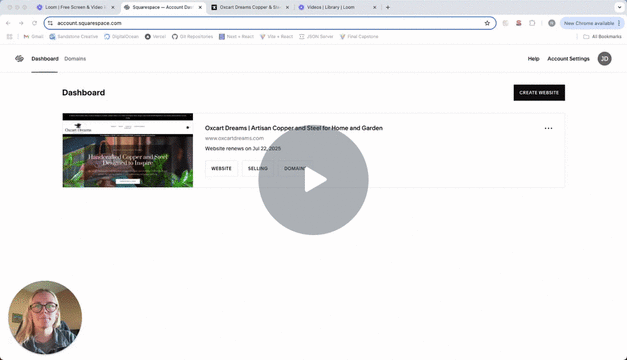Close the Squarespace Account Dashboard tab
The image size is (627, 360).
[200, 7]
